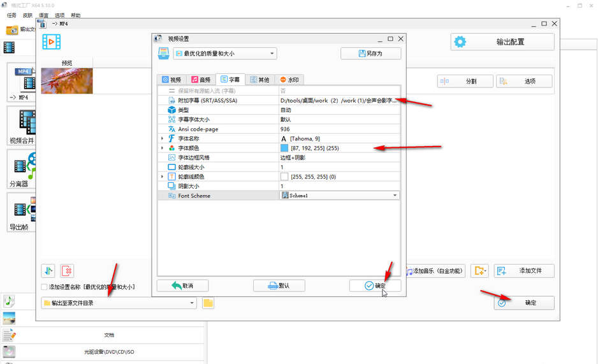Image resolution: width=598 pixels, height=364 pixels.
Task: Click the browse output folder icon
Action: click(x=208, y=303)
